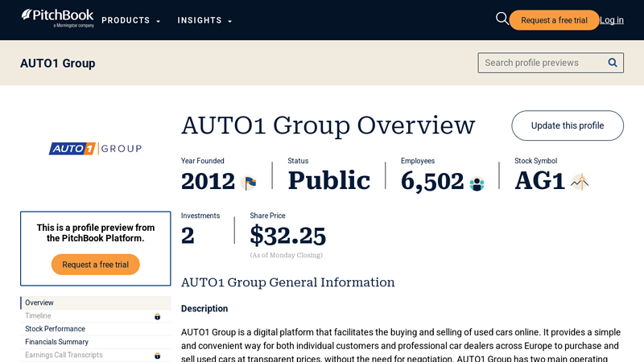644x362 pixels.
Task: Click the AUTO1 Group Overview heading
Action: [328, 125]
